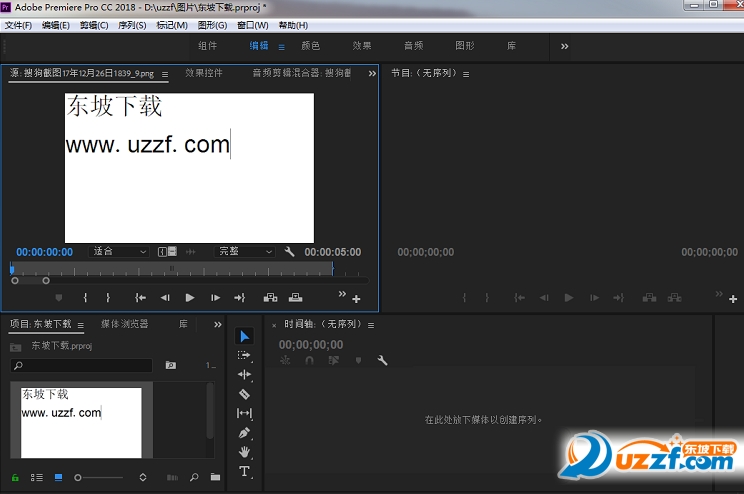Open the playback resolution dropdown 完整
The height and width of the screenshot is (494, 744).
(x=244, y=252)
